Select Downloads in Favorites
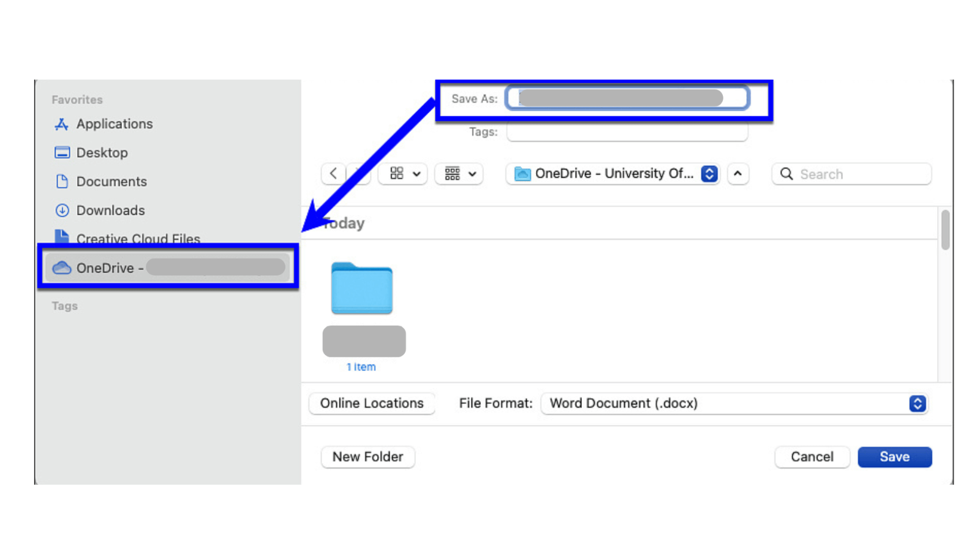This screenshot has height=551, width=980. point(110,210)
